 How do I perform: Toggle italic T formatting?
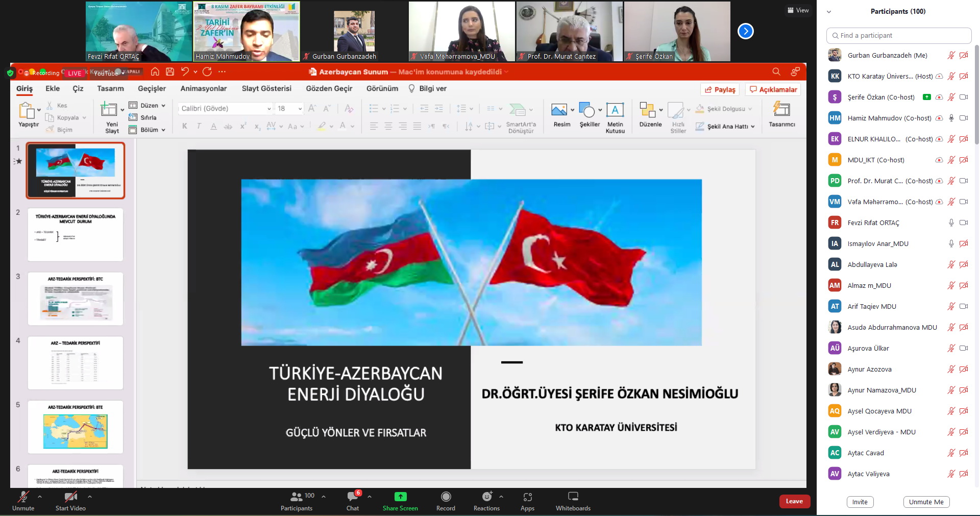(x=199, y=126)
